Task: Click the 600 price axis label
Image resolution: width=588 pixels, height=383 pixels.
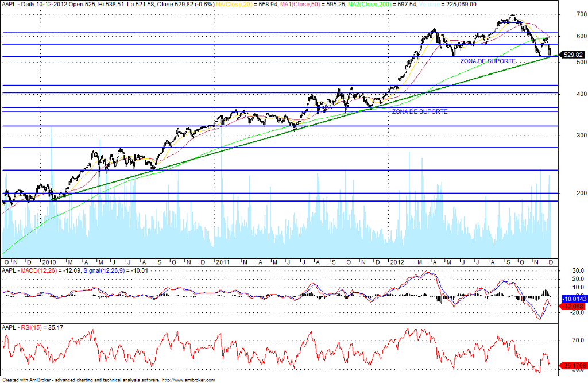Action: [x=582, y=36]
